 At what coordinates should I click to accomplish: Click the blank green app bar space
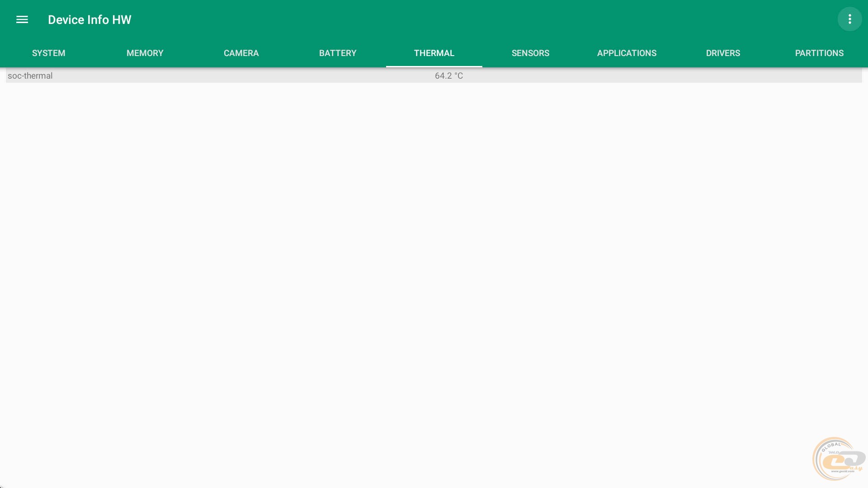click(x=452, y=20)
